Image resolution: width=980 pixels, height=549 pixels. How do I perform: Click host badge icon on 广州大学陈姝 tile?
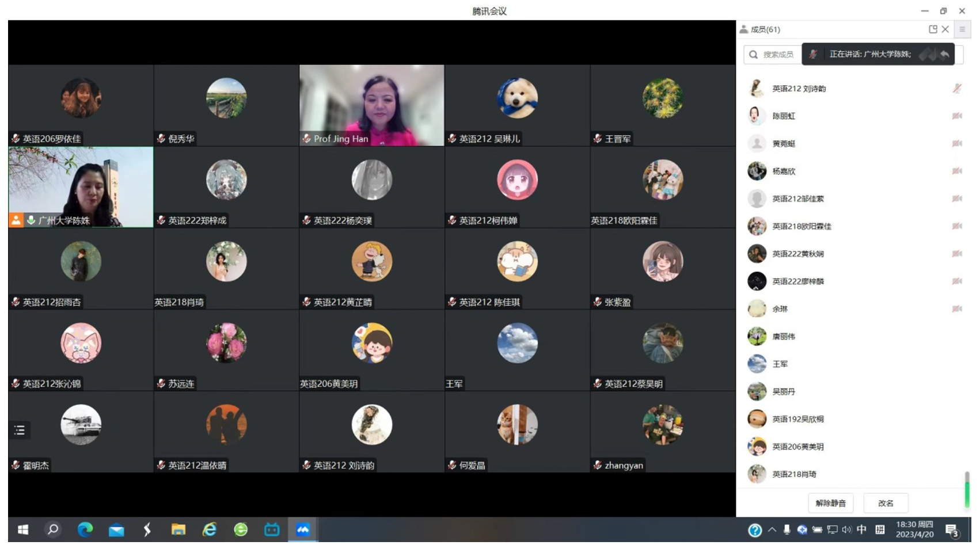[x=16, y=220]
